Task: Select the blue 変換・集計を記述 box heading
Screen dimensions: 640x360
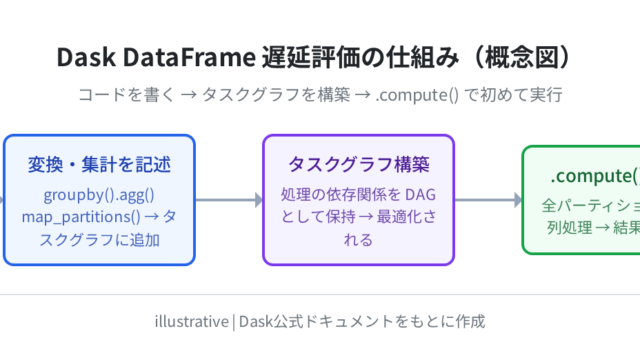Action: coord(99,164)
